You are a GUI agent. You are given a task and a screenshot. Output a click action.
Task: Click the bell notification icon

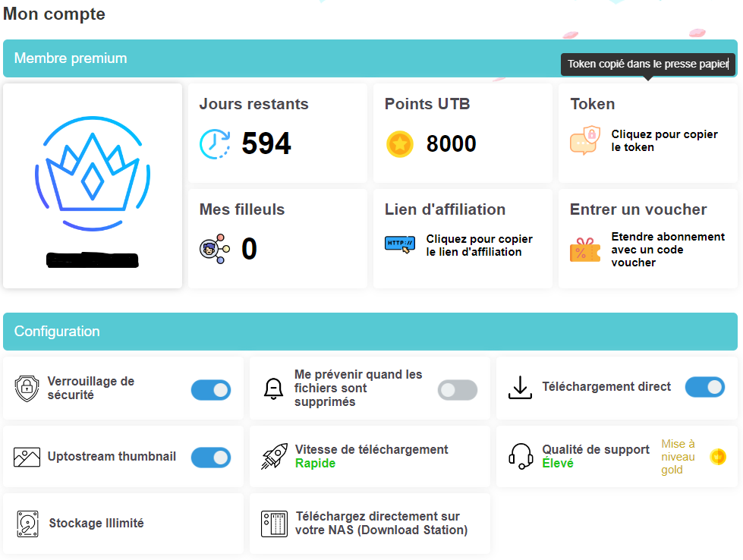click(274, 388)
